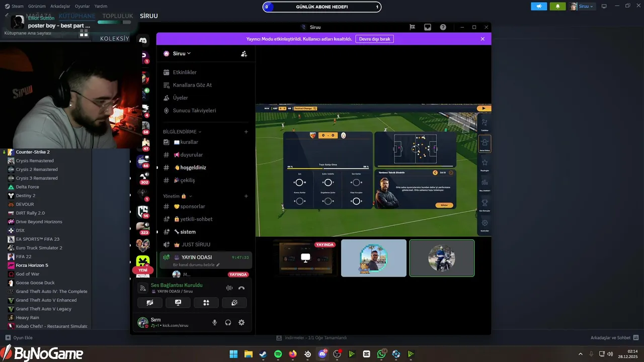Switch to SİRUU profile tab in Steam
The width and height of the screenshot is (644, 362).
[149, 16]
